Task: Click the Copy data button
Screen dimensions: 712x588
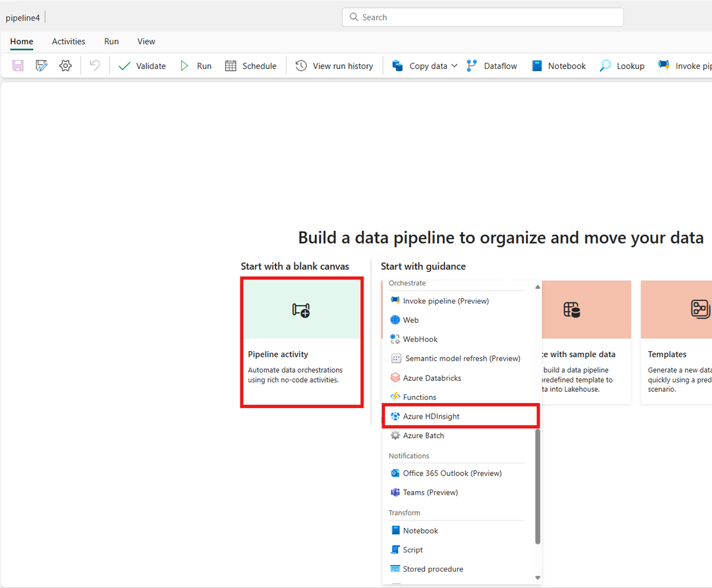Action: pyautogui.click(x=420, y=66)
